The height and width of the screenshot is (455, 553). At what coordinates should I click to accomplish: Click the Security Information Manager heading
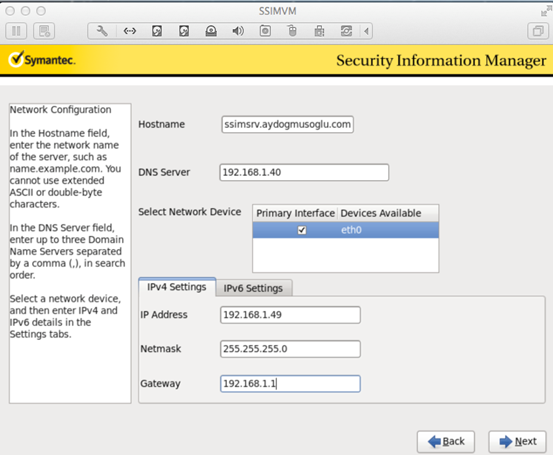pos(441,60)
